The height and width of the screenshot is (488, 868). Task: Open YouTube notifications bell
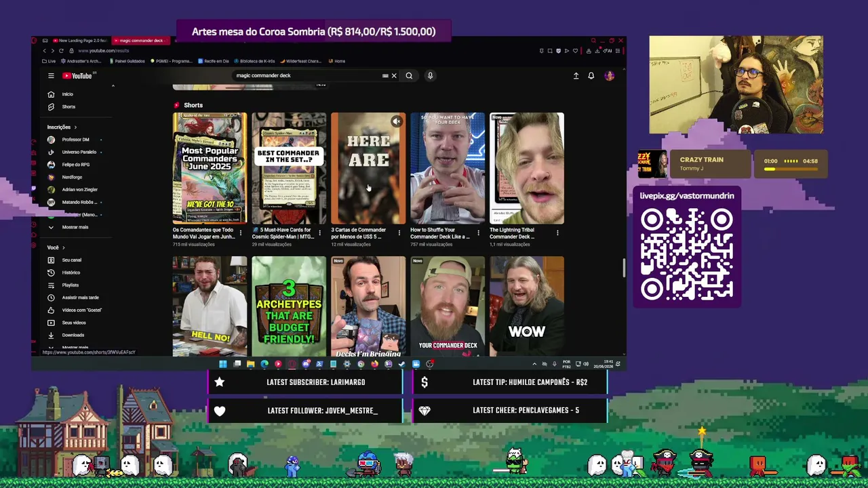[591, 76]
